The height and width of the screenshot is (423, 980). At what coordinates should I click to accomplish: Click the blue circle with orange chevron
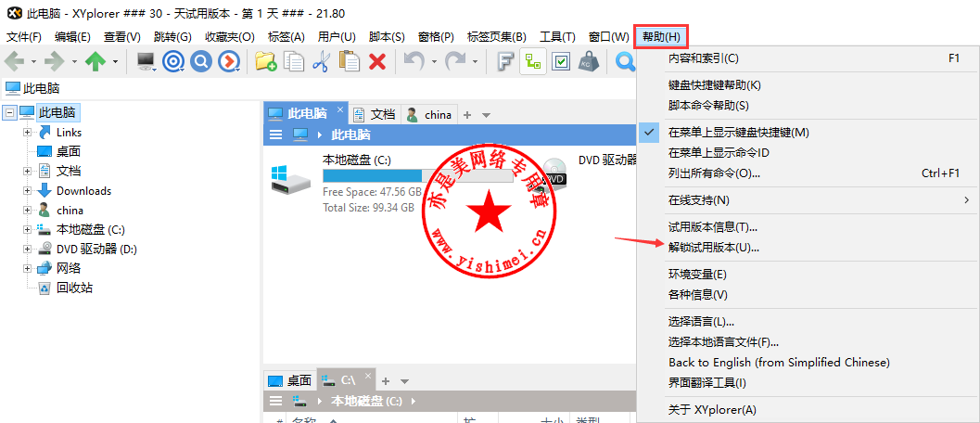pos(229,61)
